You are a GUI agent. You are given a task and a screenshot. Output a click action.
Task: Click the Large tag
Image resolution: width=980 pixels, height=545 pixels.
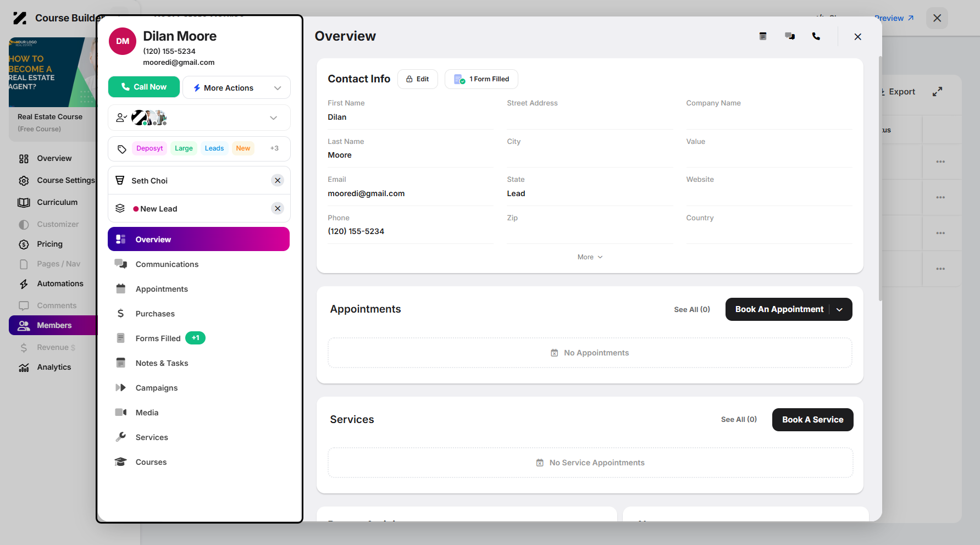[184, 148]
